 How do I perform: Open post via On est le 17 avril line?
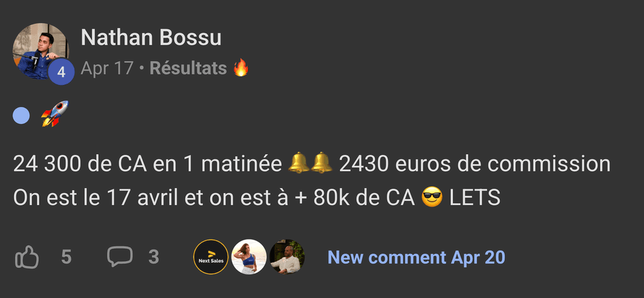(257, 198)
